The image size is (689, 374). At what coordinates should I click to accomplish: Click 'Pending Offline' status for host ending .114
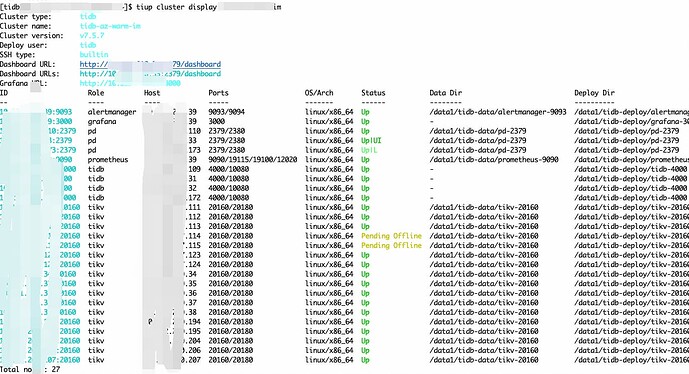click(392, 236)
